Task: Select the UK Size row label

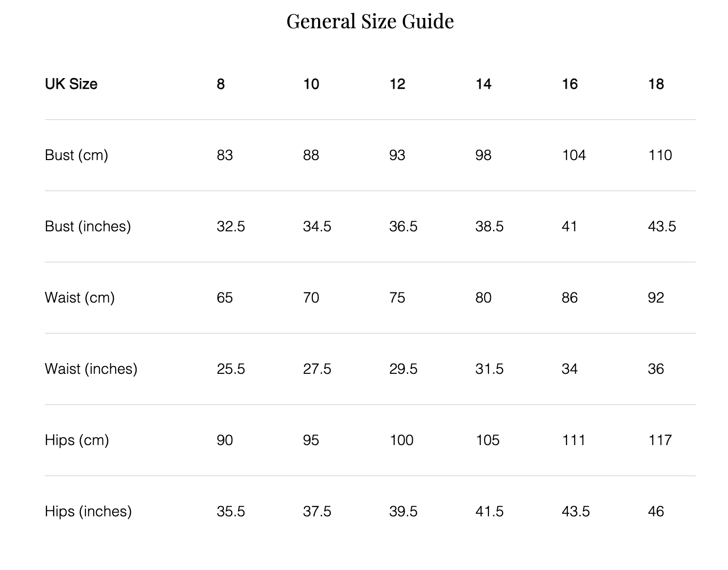Action: tap(71, 84)
